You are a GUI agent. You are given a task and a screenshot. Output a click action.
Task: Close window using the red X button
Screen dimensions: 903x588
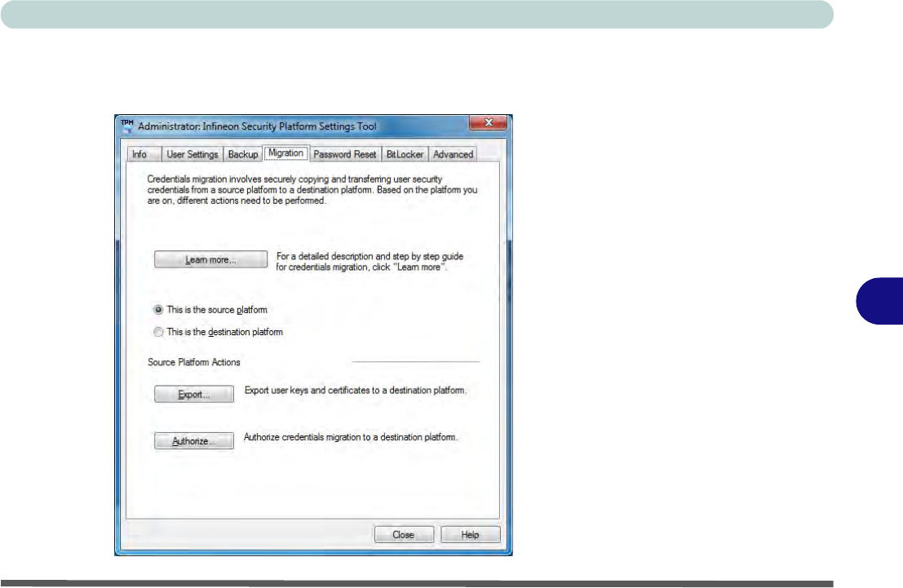point(489,122)
